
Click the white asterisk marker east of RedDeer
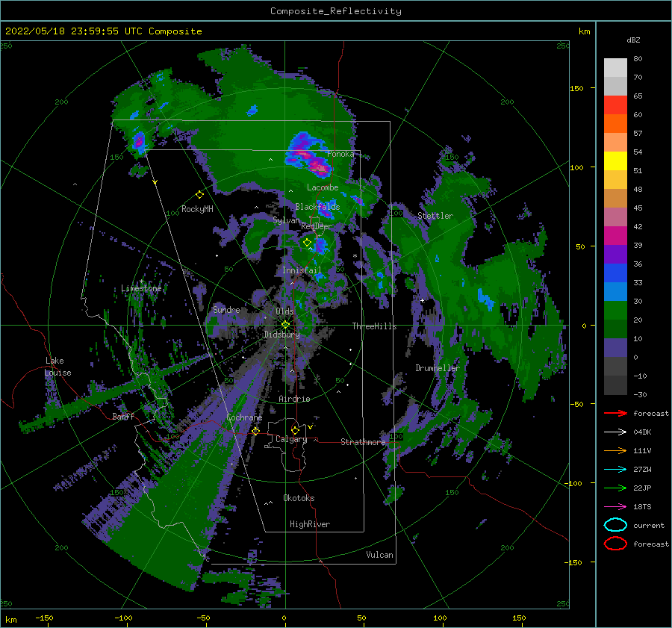[x=355, y=256]
